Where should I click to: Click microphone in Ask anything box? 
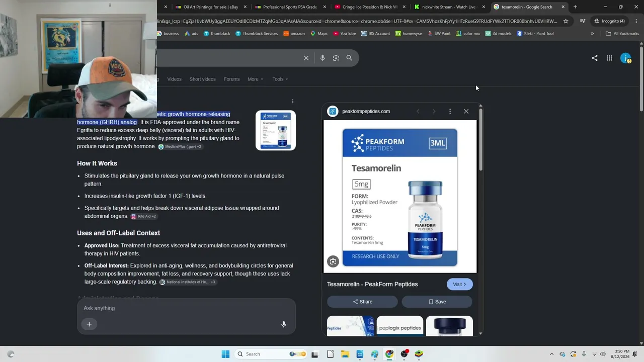tap(284, 324)
